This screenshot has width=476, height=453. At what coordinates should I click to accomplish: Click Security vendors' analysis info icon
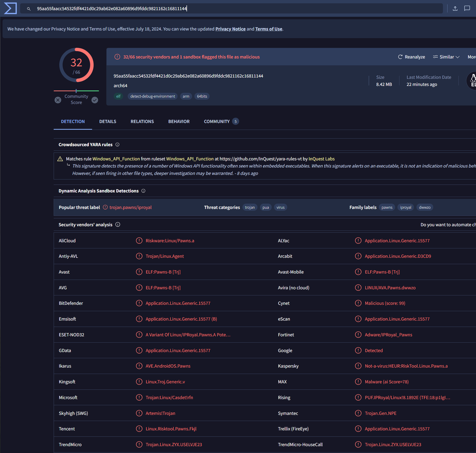118,225
